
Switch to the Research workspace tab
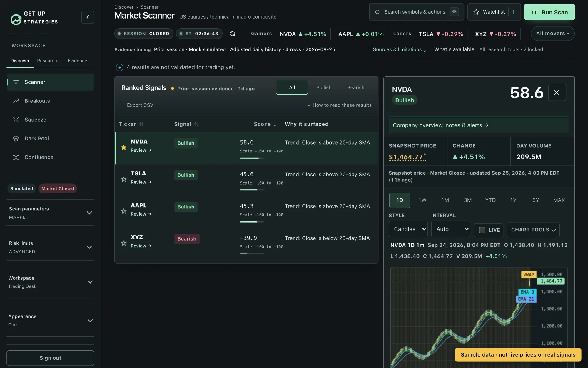click(x=47, y=61)
